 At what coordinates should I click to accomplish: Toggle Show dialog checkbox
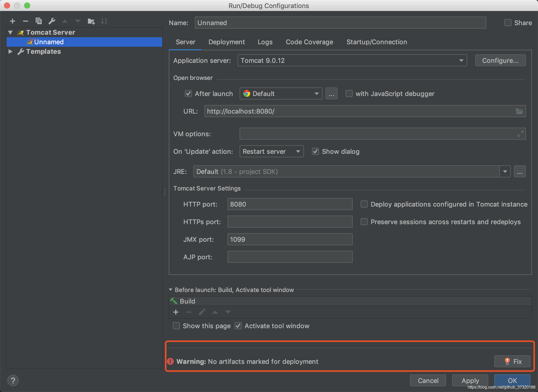click(315, 152)
